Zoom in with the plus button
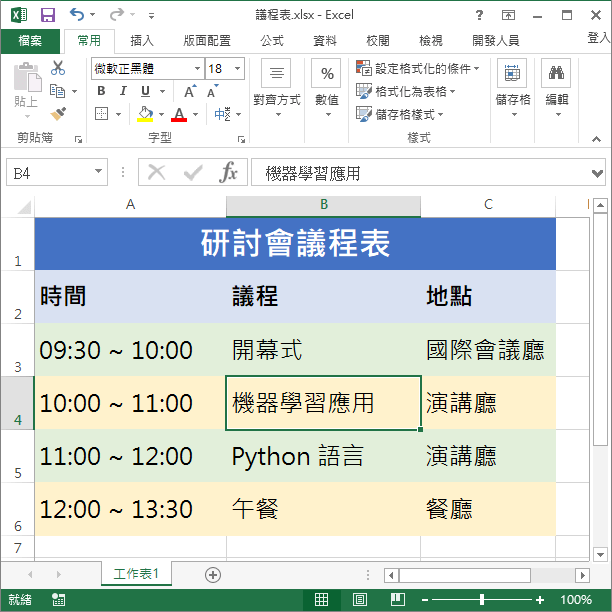Screen dimensions: 612x612 [540, 600]
